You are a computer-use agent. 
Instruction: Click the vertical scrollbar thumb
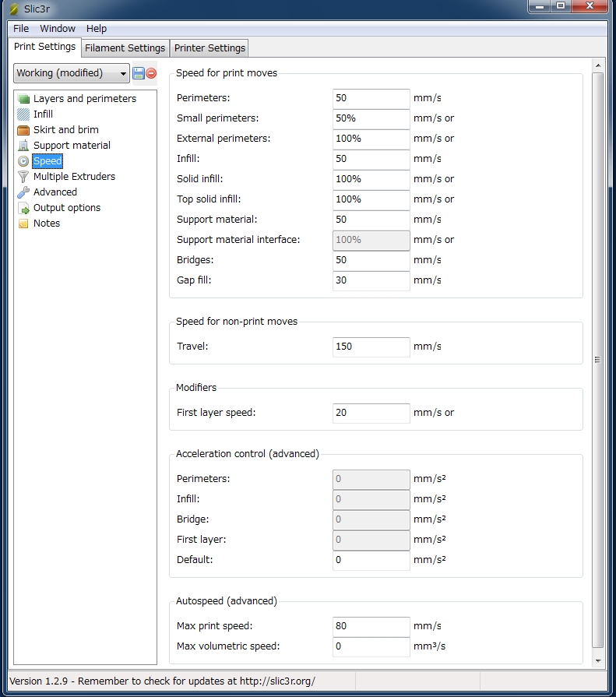click(x=598, y=360)
